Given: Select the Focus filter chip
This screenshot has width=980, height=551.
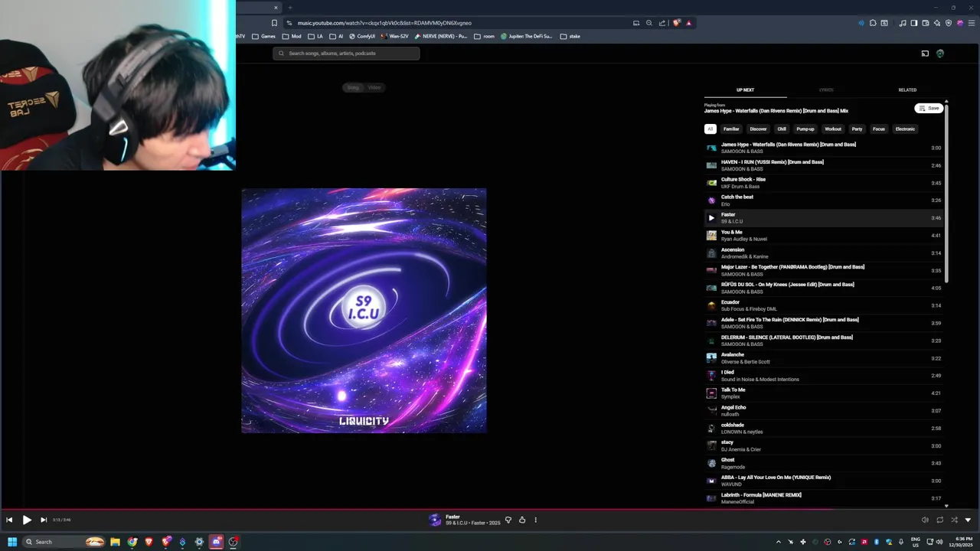Looking at the screenshot, I should point(879,129).
